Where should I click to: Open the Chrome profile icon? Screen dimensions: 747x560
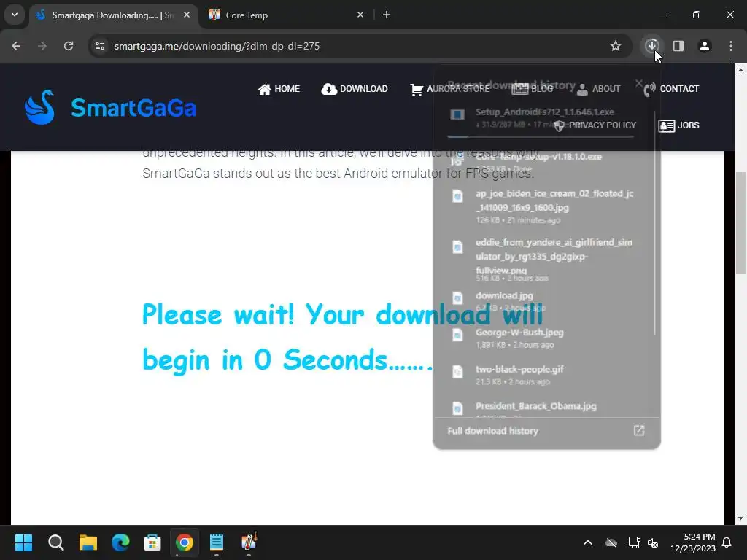click(x=704, y=46)
